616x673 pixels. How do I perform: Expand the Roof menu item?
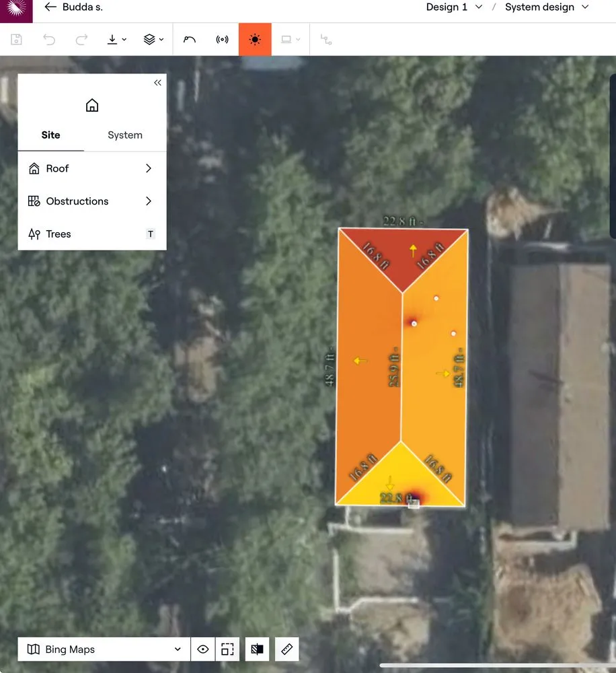click(x=91, y=169)
